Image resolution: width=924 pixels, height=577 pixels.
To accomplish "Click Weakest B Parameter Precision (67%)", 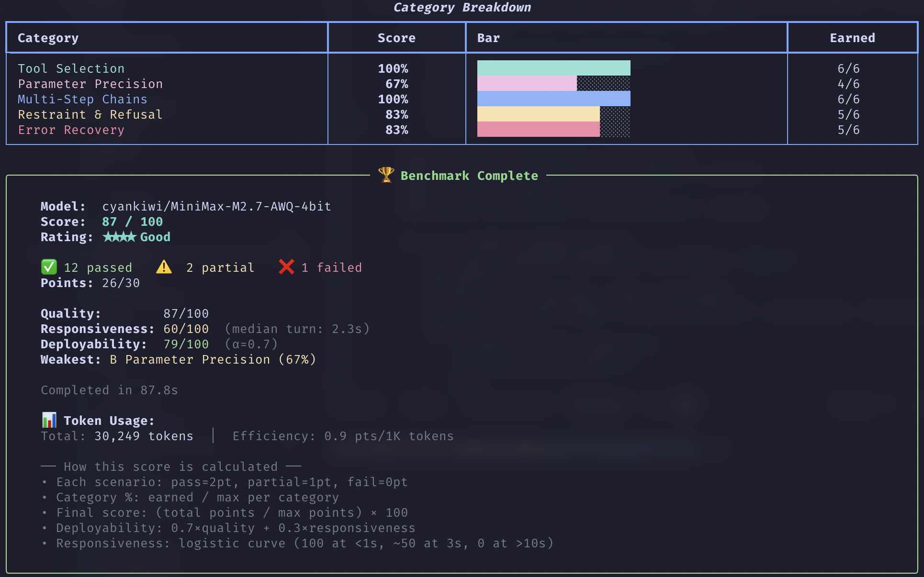I will (178, 359).
